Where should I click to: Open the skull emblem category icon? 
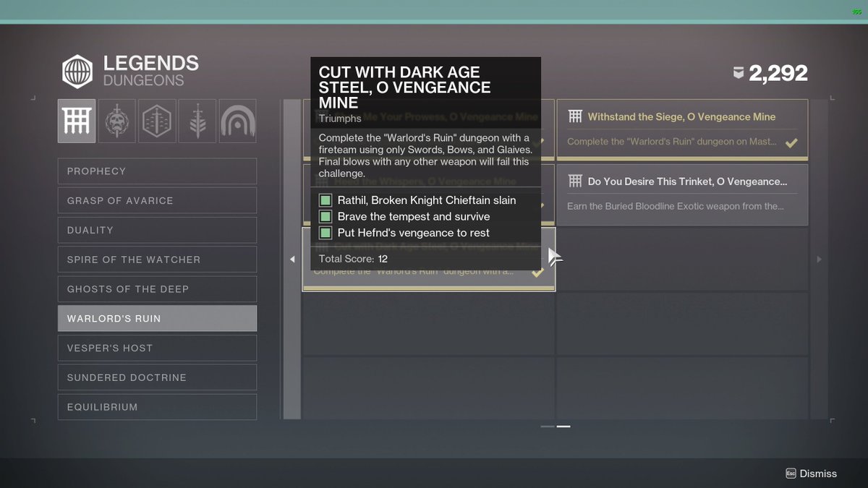[116, 121]
